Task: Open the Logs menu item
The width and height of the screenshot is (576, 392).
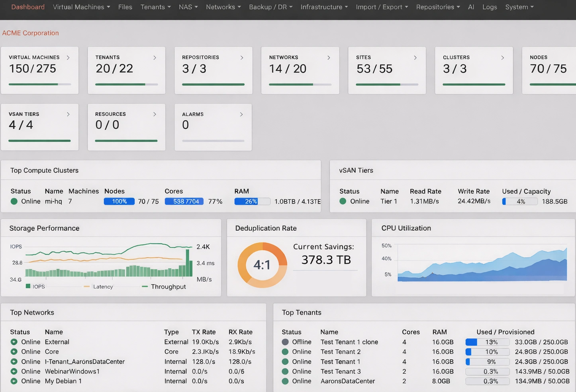Action: pyautogui.click(x=489, y=7)
